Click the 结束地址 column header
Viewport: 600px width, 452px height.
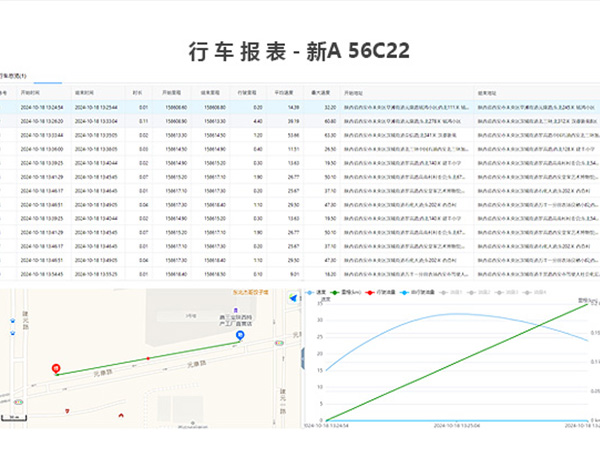pyautogui.click(x=487, y=93)
